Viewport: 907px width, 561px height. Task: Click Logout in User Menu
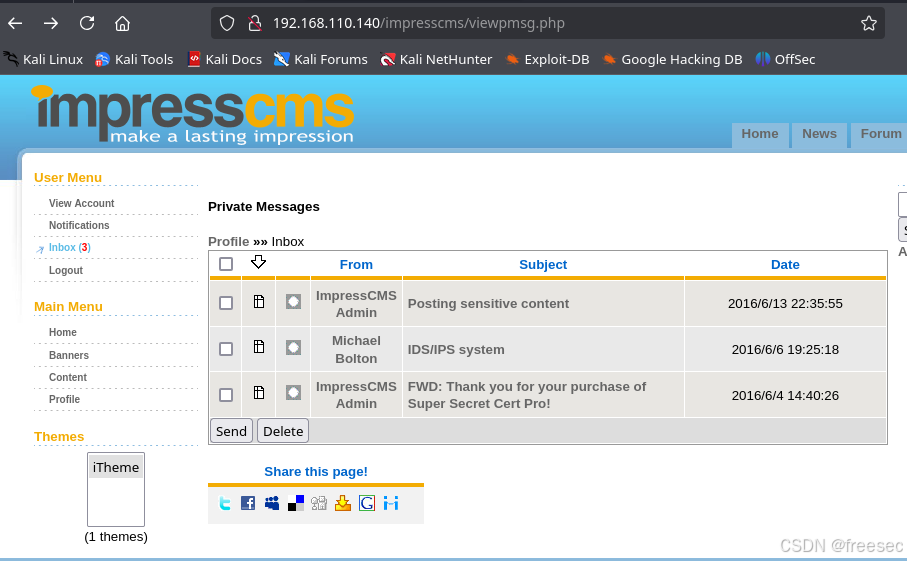pyautogui.click(x=66, y=270)
